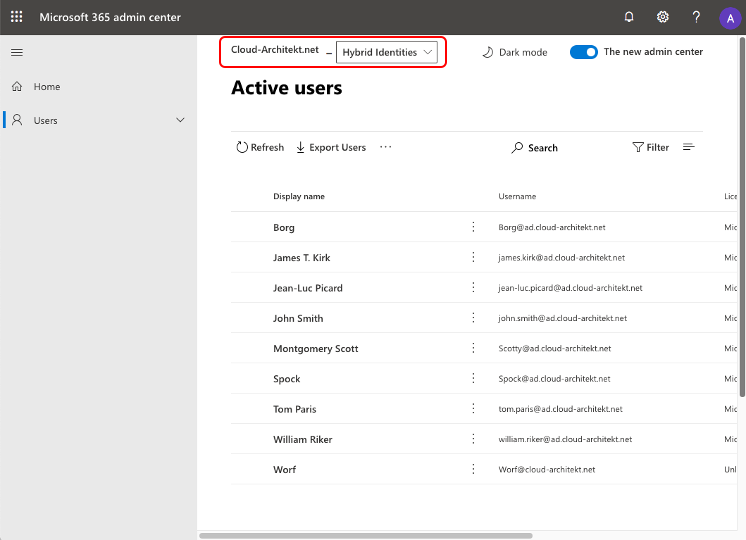746x540 pixels.
Task: Open user James T. Kirk
Action: pyautogui.click(x=302, y=258)
